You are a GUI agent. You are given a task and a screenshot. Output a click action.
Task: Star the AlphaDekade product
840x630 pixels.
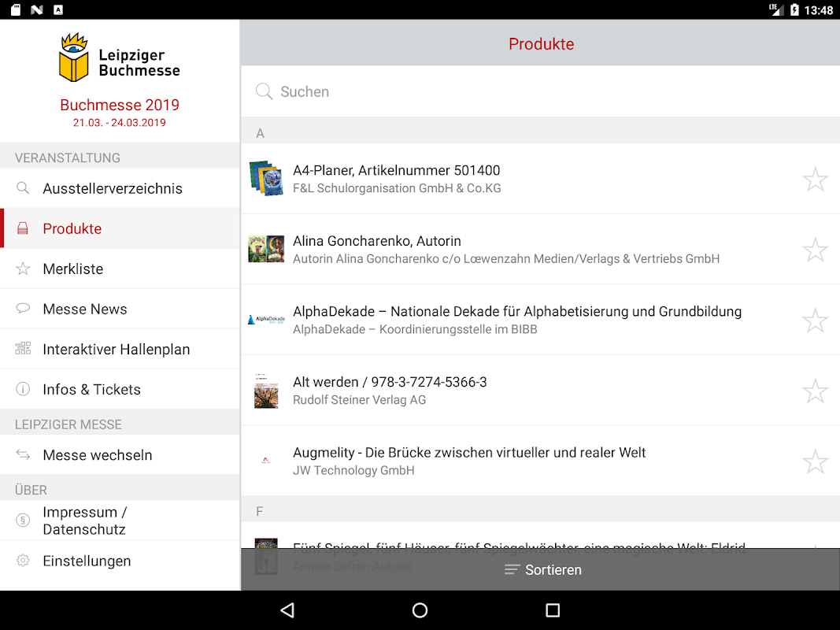[815, 321]
